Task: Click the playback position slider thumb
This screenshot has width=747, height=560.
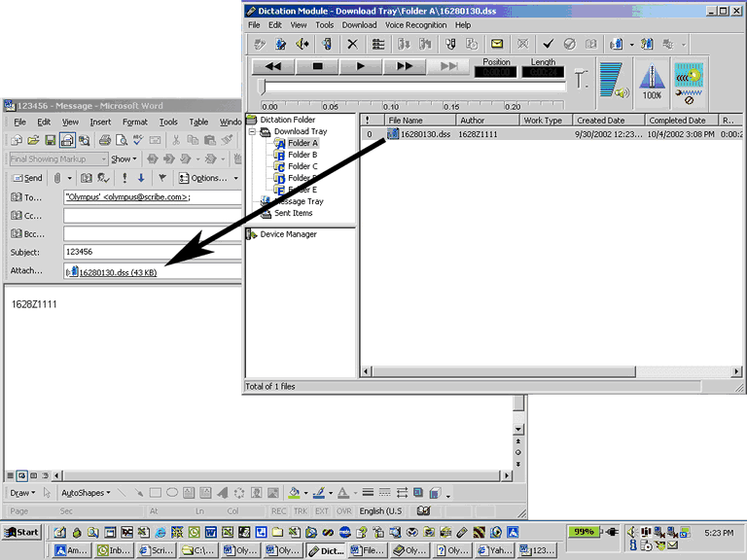Action: [x=261, y=87]
